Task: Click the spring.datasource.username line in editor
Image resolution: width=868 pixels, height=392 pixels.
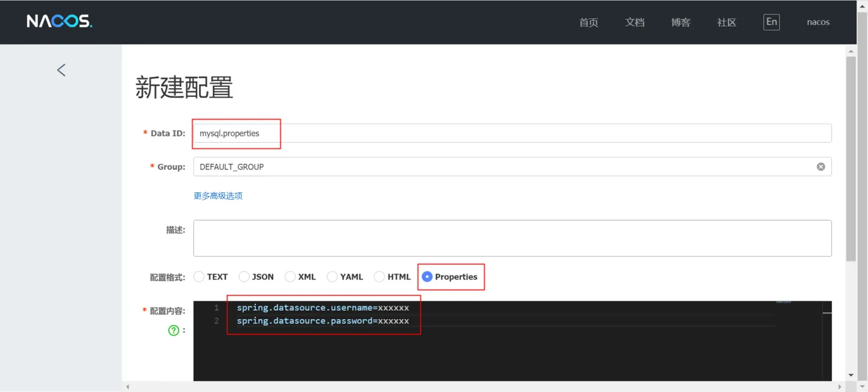Action: 322,308
